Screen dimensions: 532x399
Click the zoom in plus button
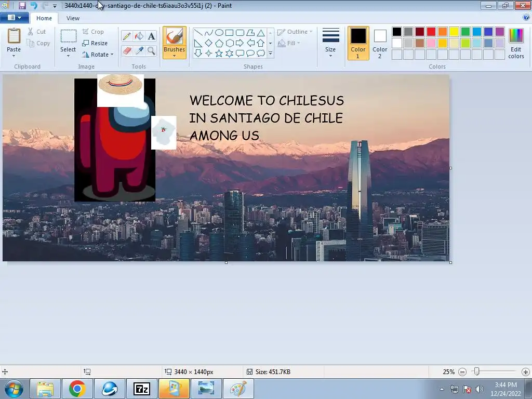tap(526, 372)
